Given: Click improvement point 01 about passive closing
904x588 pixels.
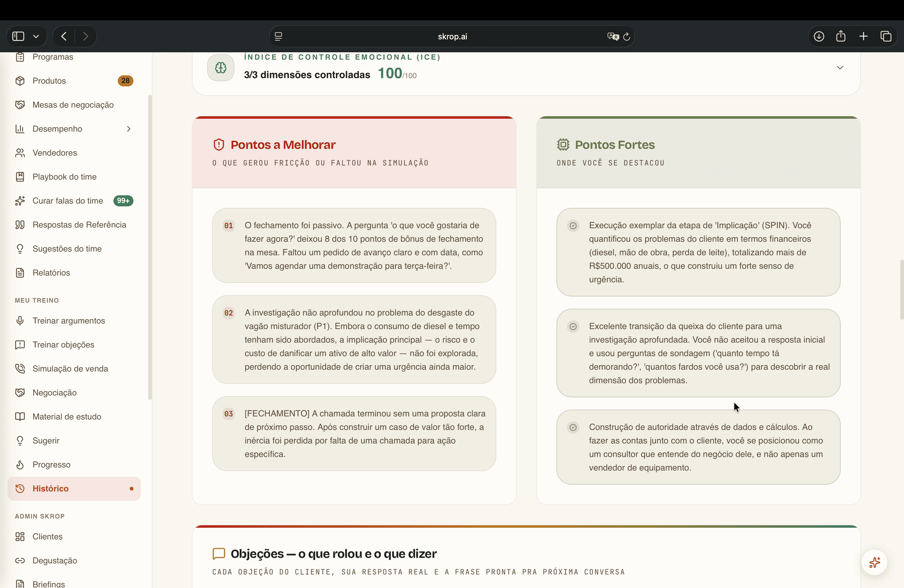Looking at the screenshot, I should point(354,245).
